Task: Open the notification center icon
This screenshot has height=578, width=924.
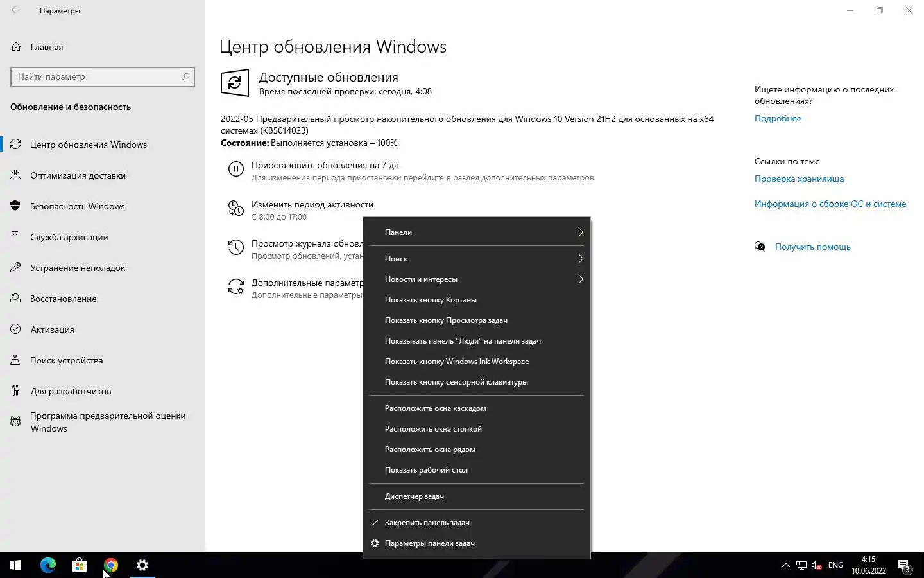Action: [x=904, y=565]
